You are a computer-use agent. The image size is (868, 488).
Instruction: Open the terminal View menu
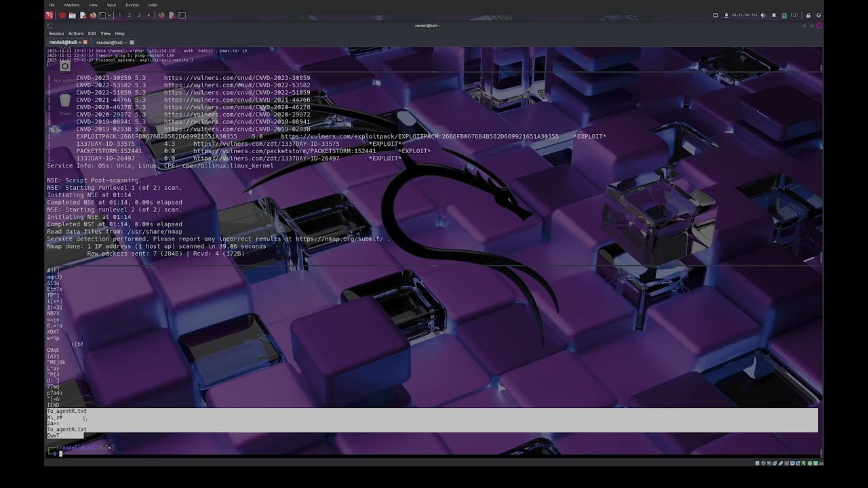(106, 33)
